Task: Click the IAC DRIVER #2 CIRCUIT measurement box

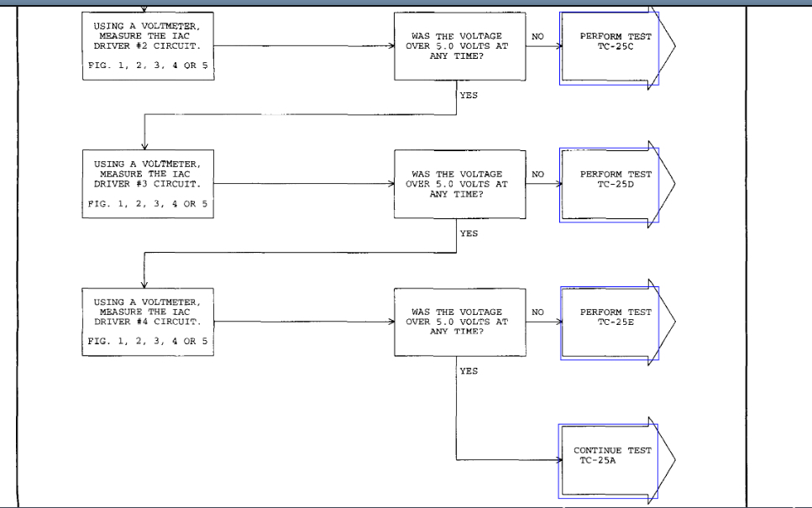Action: [x=148, y=46]
